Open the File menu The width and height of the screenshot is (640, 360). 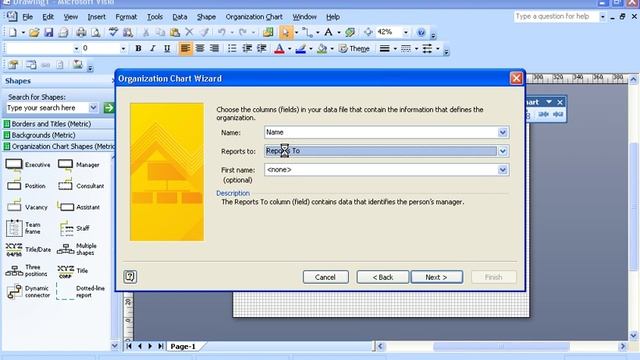(27, 17)
